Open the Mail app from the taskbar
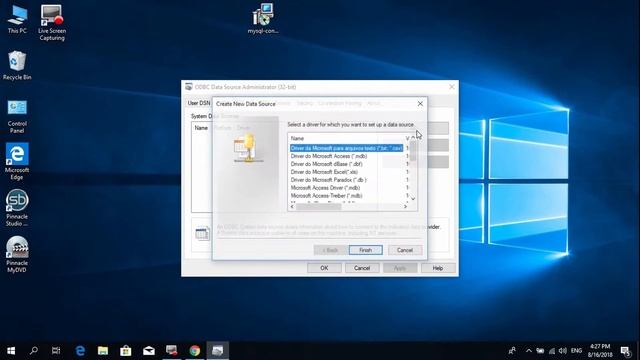Viewport: 640px width, 360px height. click(x=149, y=351)
